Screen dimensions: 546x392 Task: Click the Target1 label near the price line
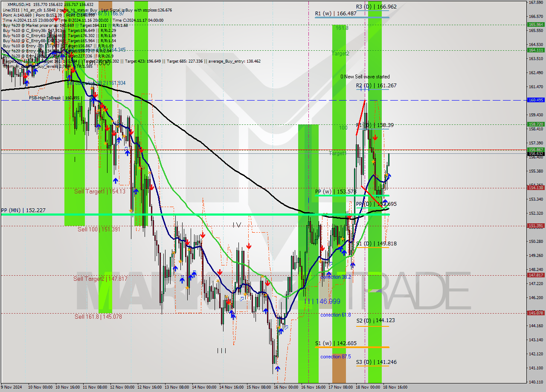coord(337,153)
